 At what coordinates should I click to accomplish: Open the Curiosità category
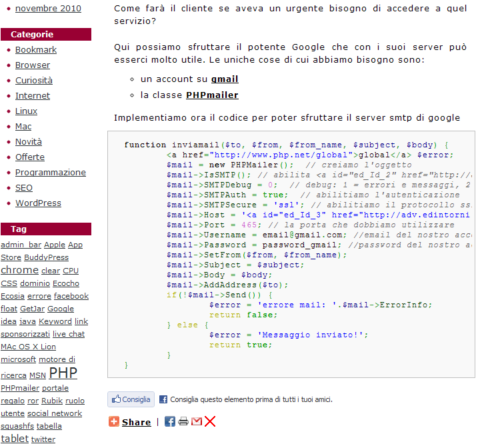(x=34, y=81)
